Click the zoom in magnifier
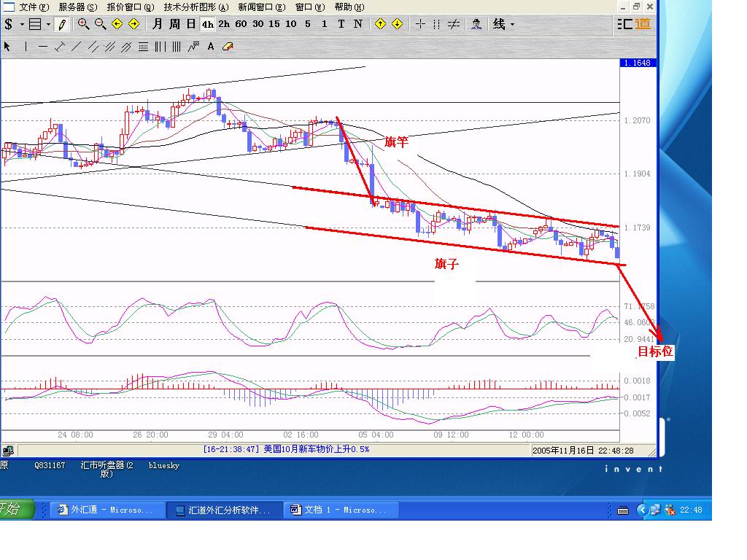Image resolution: width=747 pixels, height=560 pixels. point(83,24)
